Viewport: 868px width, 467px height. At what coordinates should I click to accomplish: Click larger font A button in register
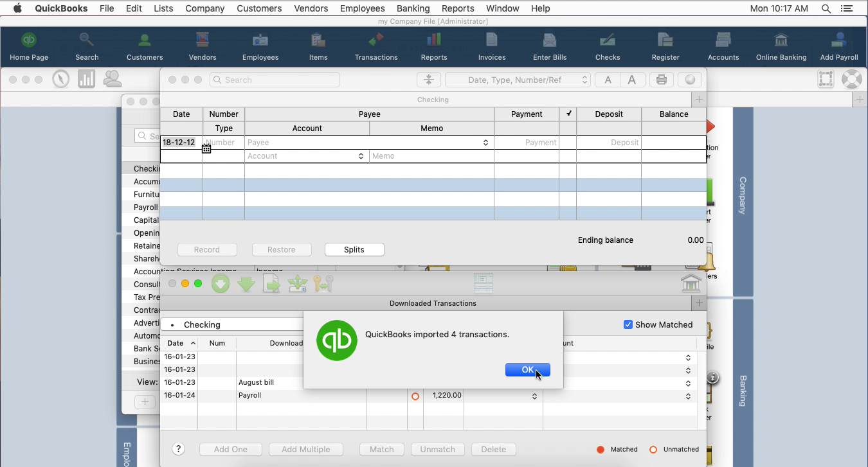point(632,80)
